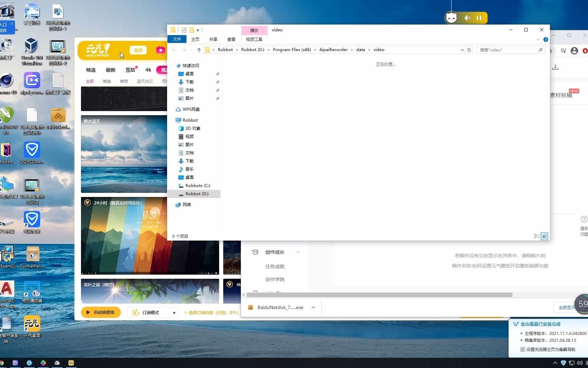
Task: Open Oracle VM VirtualBox desktop icon
Action: tap(32, 51)
